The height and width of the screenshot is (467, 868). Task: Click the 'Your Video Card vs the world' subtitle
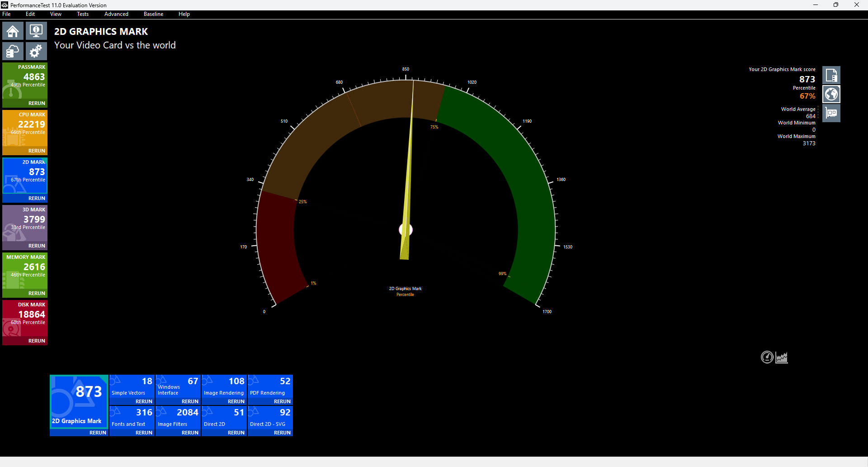click(115, 45)
